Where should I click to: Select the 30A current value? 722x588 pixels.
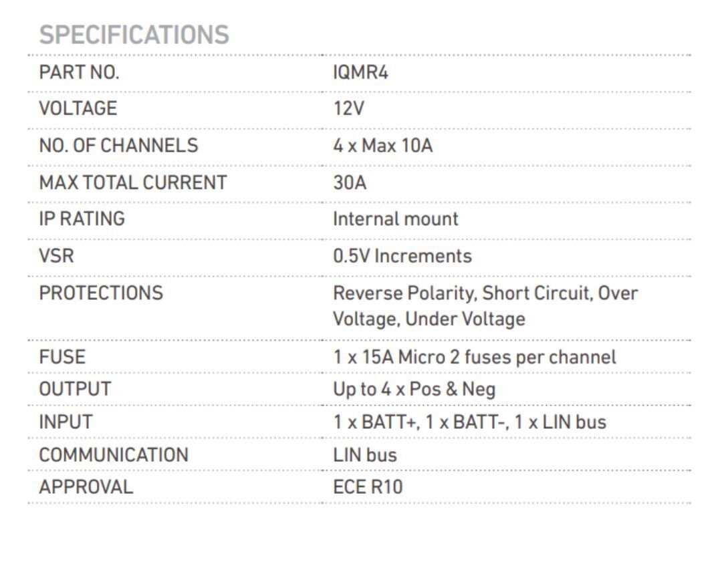tap(350, 182)
